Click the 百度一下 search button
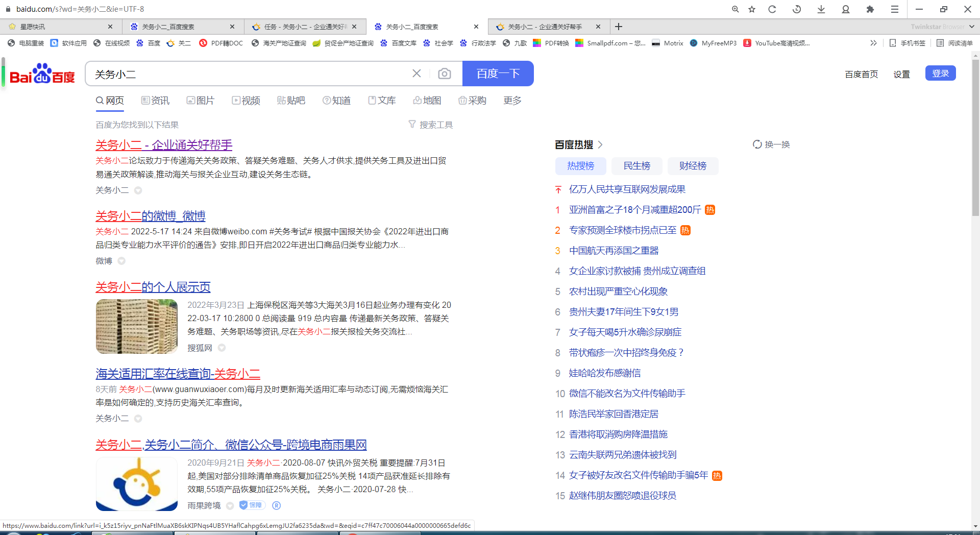The width and height of the screenshot is (980, 535). (x=498, y=74)
